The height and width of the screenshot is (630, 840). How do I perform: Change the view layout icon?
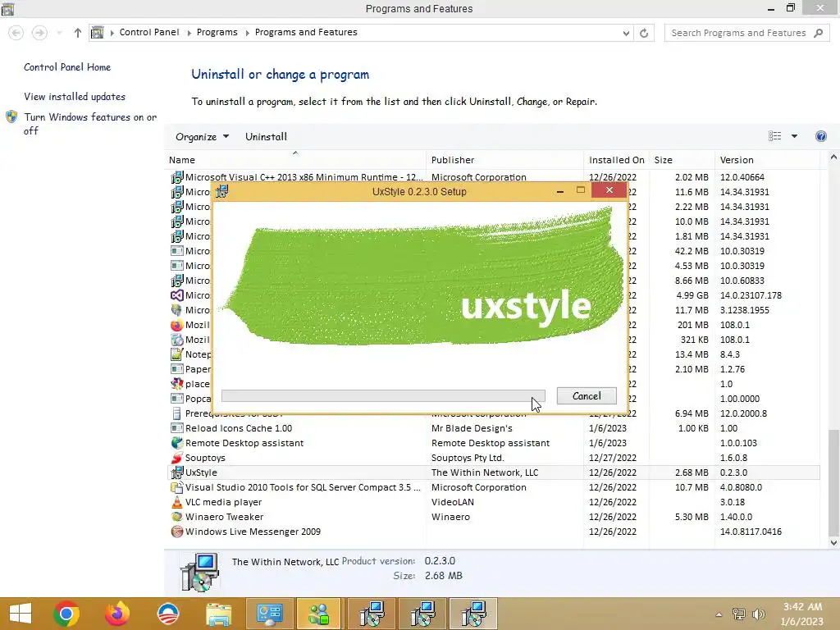pyautogui.click(x=774, y=136)
